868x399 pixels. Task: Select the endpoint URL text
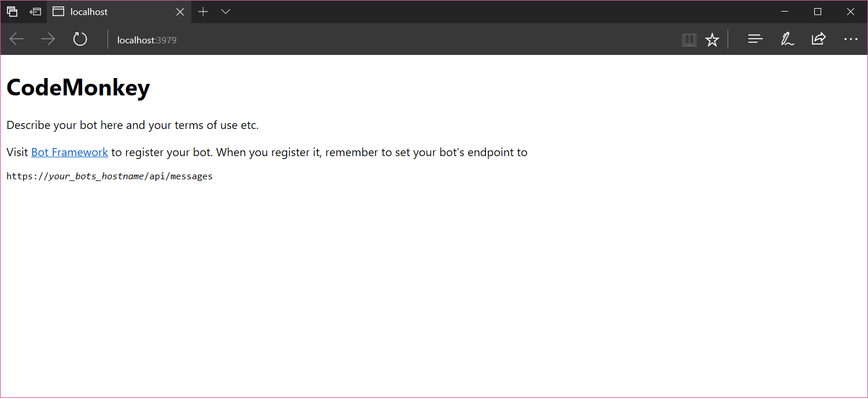pos(109,176)
